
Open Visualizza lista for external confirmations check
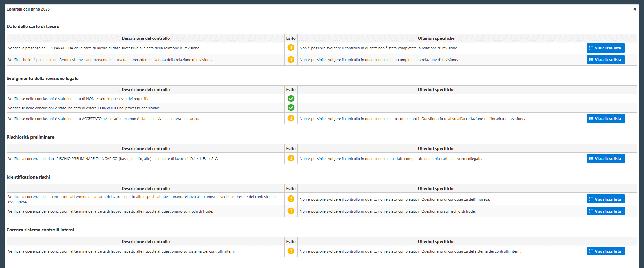(605, 60)
